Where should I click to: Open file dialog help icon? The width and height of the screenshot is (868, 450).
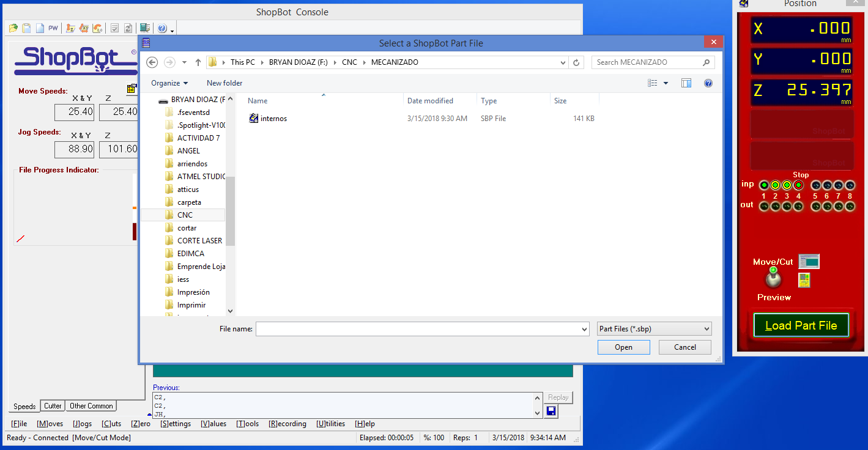coord(708,83)
